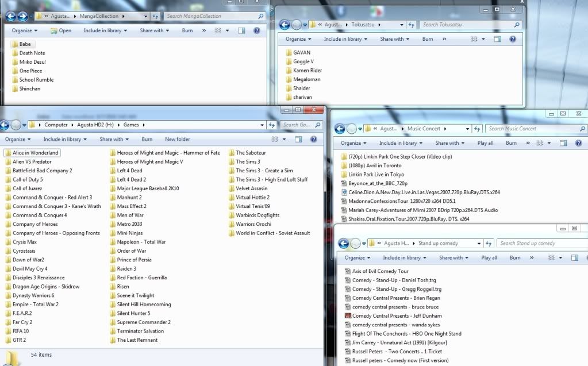Image resolution: width=588 pixels, height=366 pixels.
Task: Toggle preview pane in Stand up comedy window
Action: pos(575,258)
